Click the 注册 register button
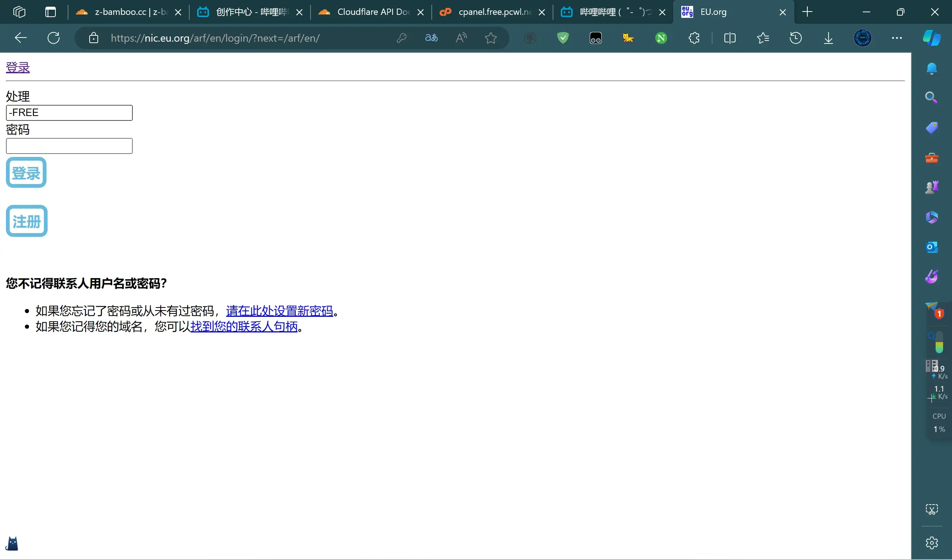952x560 pixels. pos(26,221)
